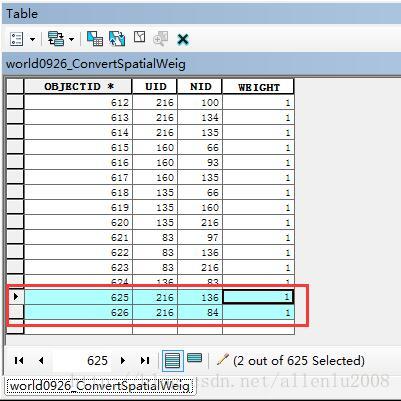Go to the first record
401x401 pixels.
coord(19,360)
